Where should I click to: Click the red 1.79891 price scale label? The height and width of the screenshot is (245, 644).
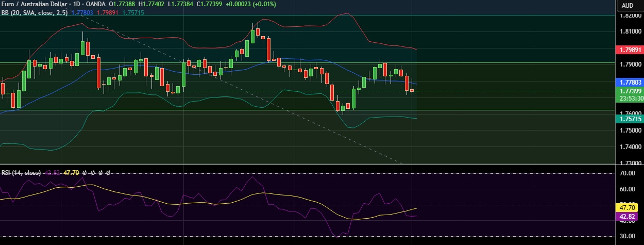[629, 50]
